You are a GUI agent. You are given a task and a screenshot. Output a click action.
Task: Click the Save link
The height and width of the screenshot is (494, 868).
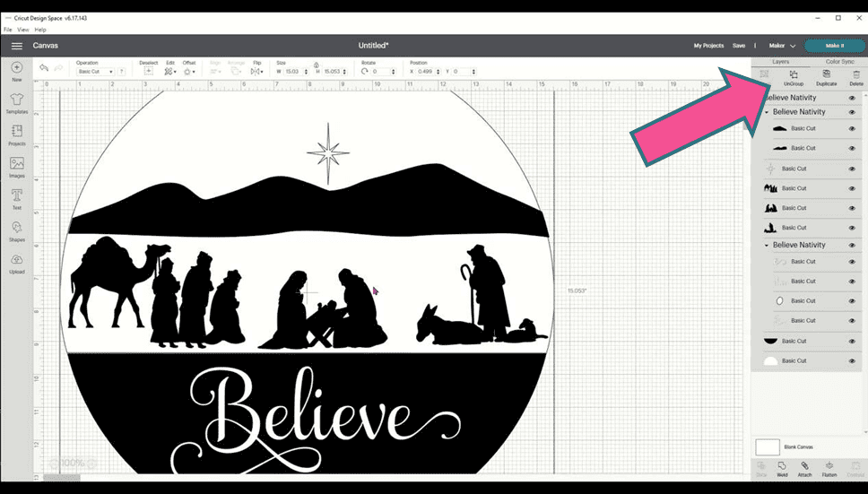[x=739, y=46]
